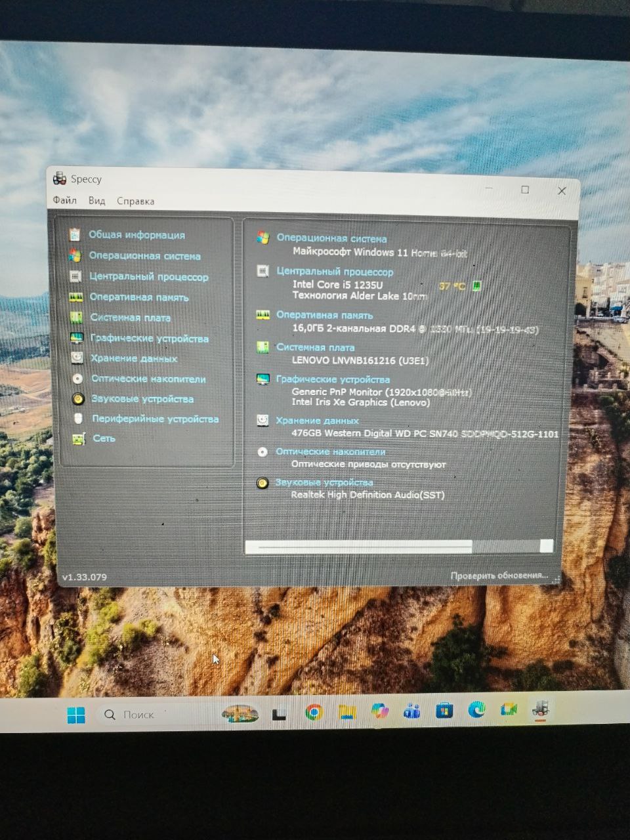Image resolution: width=630 pixels, height=840 pixels.
Task: Click Операционная система heading in summary
Action: pyautogui.click(x=331, y=239)
